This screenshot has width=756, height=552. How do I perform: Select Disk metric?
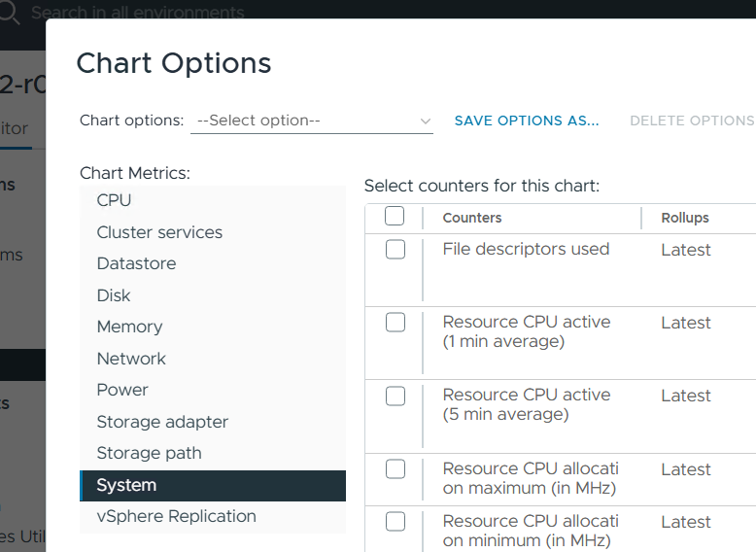point(213,295)
